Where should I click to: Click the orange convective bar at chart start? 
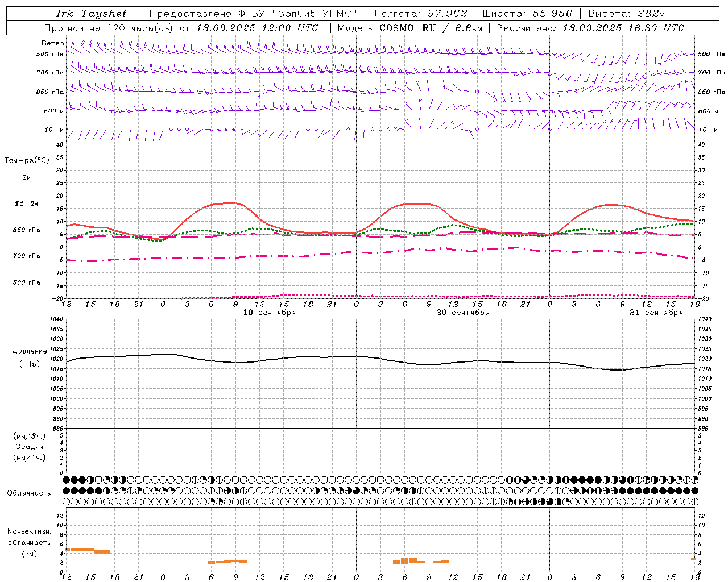click(80, 550)
